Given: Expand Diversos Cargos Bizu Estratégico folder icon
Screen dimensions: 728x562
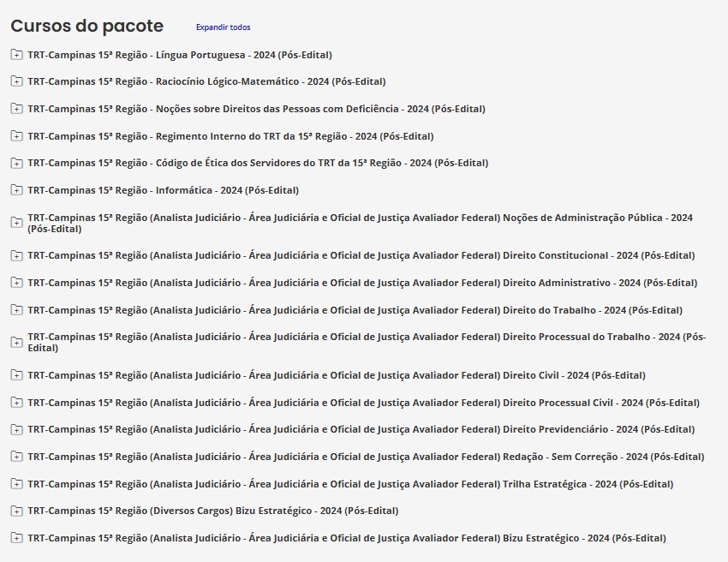Looking at the screenshot, I should tap(17, 511).
